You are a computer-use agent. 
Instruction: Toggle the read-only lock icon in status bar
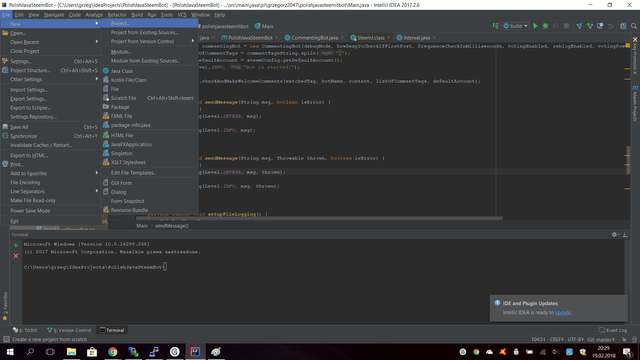[x=623, y=339]
